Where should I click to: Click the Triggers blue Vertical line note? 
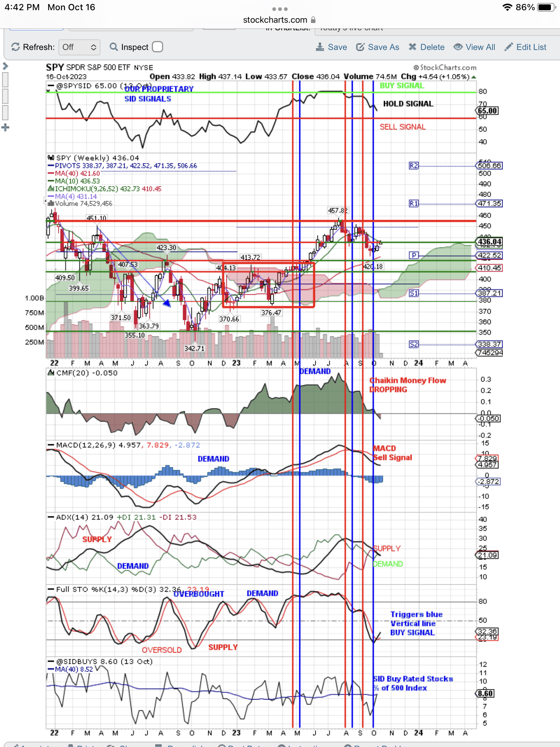click(x=416, y=623)
